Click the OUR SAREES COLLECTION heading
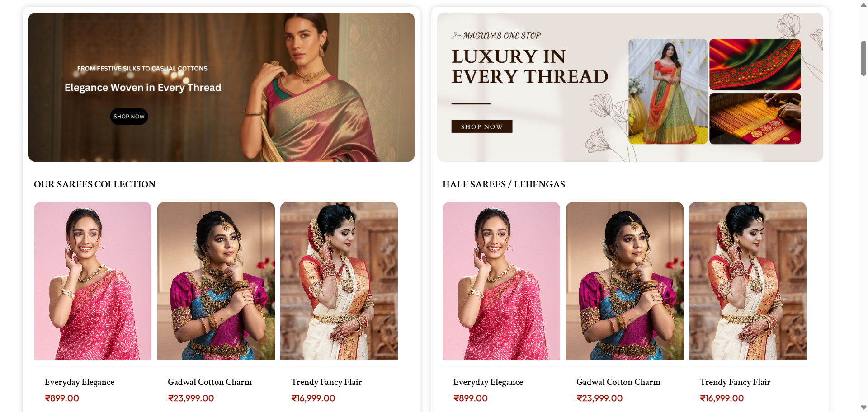The image size is (868, 412). pyautogui.click(x=94, y=184)
